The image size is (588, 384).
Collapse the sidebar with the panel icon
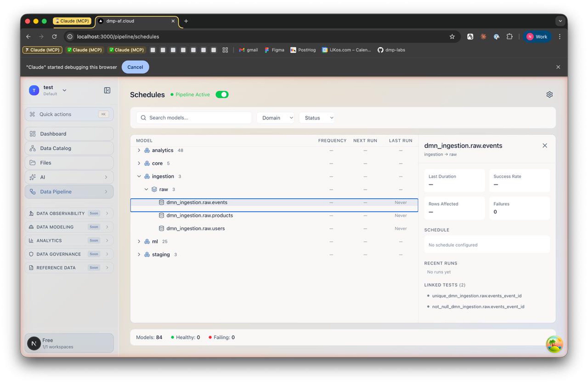click(107, 90)
